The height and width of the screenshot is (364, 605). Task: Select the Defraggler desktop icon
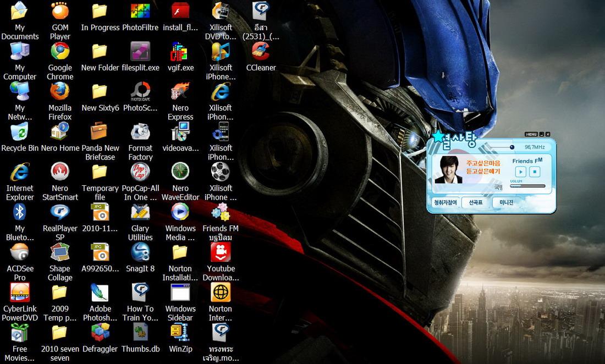point(100,338)
